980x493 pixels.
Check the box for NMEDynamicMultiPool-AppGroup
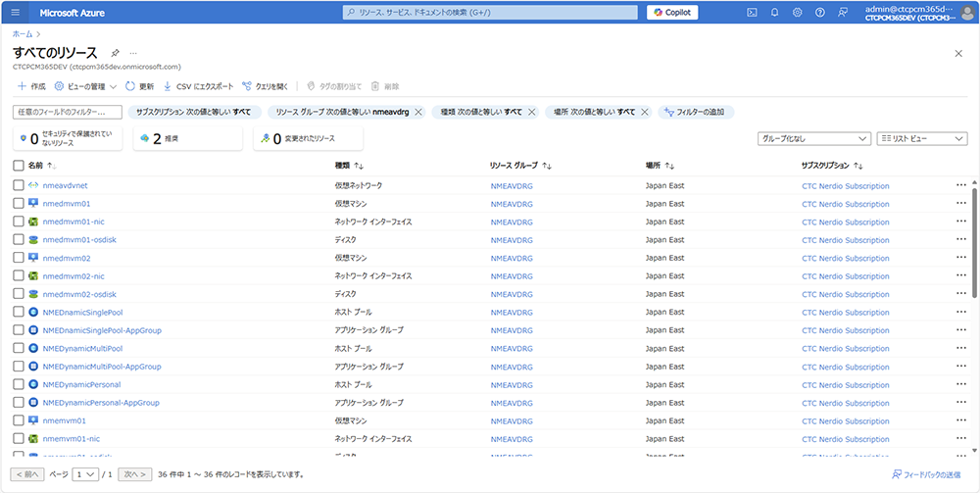coord(18,367)
